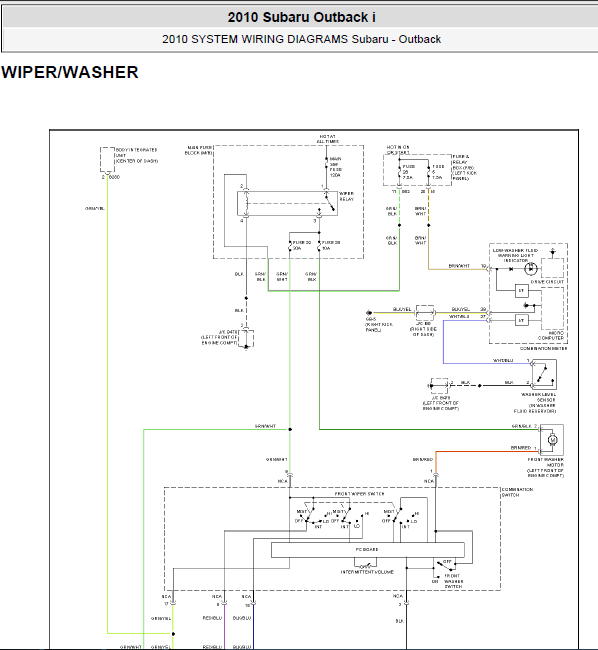Click the 'FRONT WIPER SWITCH' label
Screen dimensions: 598x650
[x=359, y=494]
